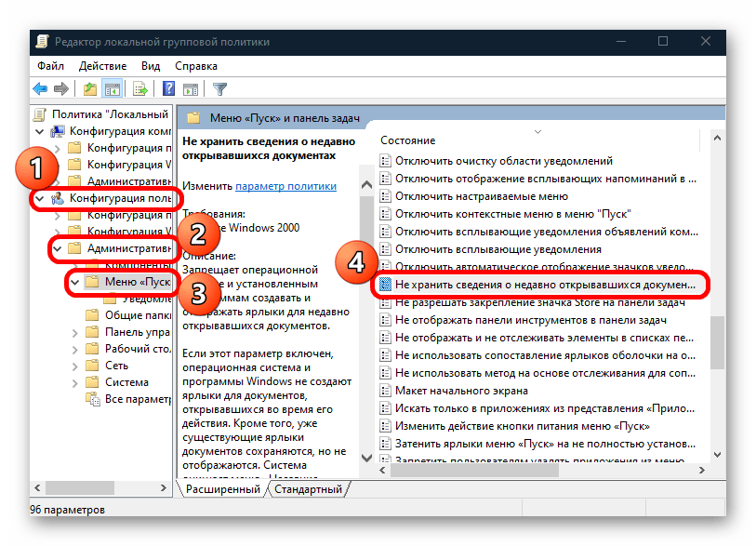Switch to the Расширенный tab
Screen dimensions: 756x546
point(222,489)
